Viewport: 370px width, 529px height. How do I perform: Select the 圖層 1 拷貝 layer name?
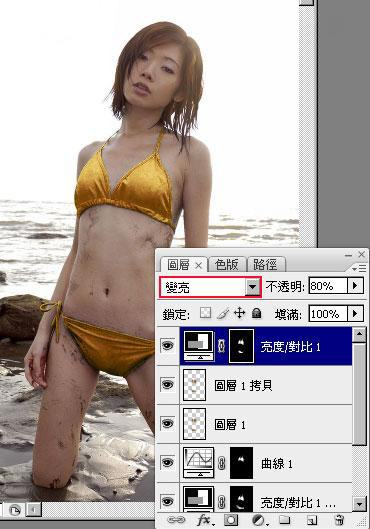point(243,385)
